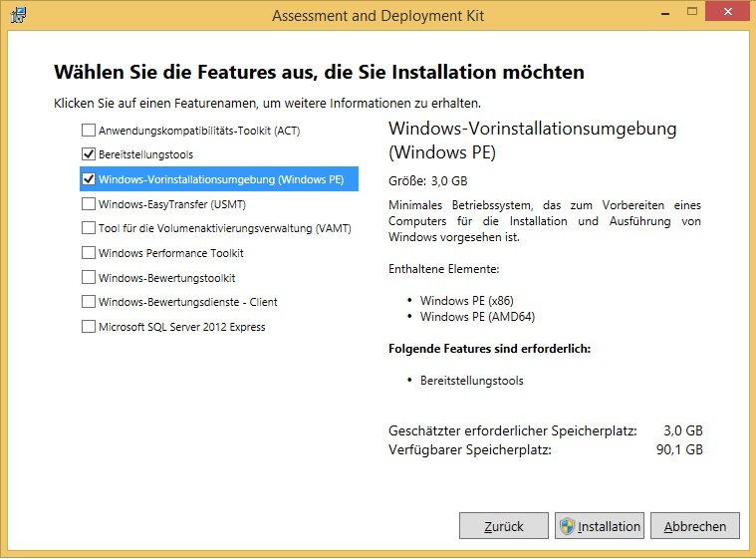Minimize the Assessment and Deployment Kit window

pos(665,13)
